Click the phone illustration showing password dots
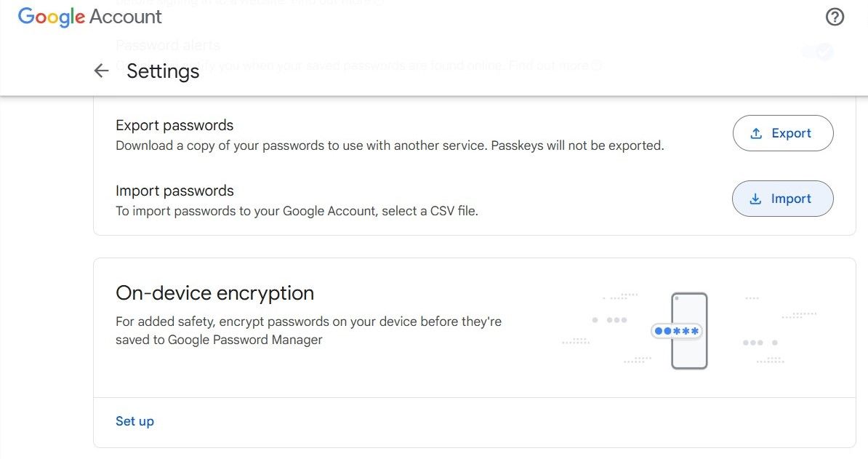868x459 pixels. click(x=686, y=331)
